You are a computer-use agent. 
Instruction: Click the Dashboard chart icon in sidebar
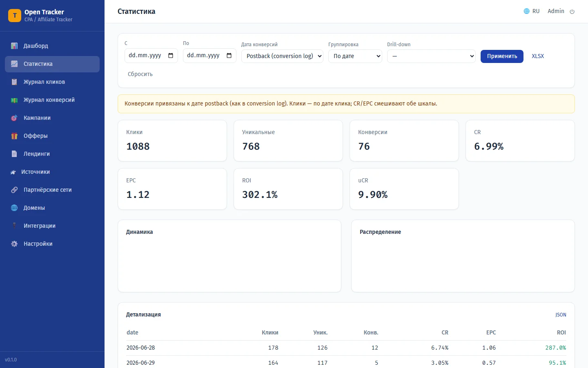[14, 46]
